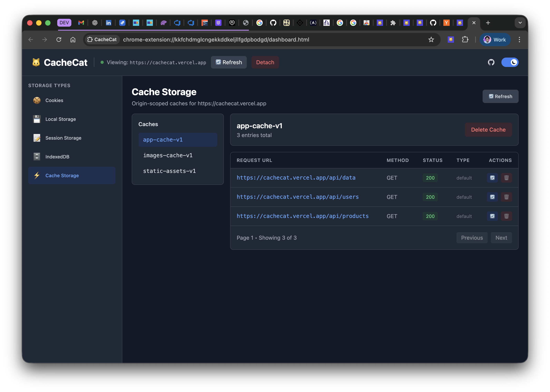Delete the api/data cache entry
The height and width of the screenshot is (392, 550).
tap(506, 178)
